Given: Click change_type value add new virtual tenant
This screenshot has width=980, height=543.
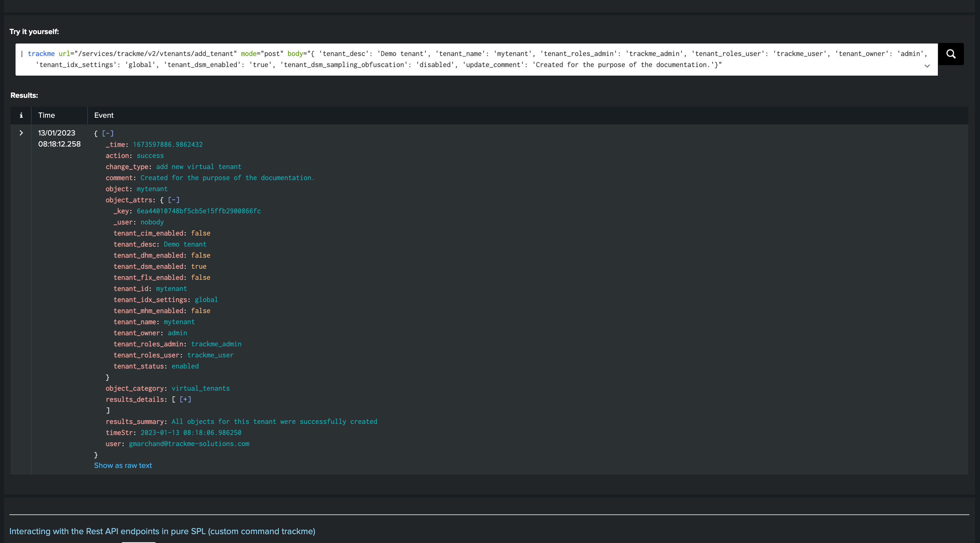Looking at the screenshot, I should coord(199,167).
